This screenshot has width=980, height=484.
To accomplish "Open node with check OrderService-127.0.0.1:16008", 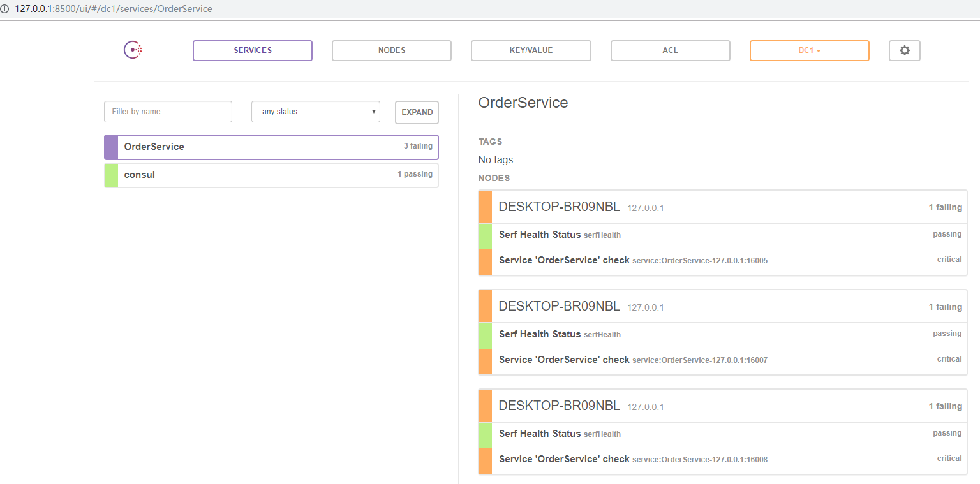I will coord(722,406).
